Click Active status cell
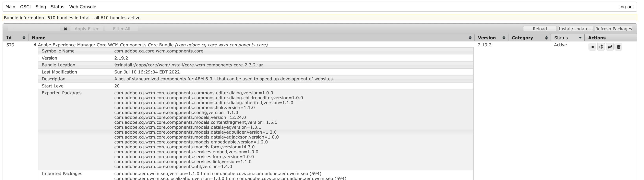This screenshot has width=644, height=180. coord(560,45)
